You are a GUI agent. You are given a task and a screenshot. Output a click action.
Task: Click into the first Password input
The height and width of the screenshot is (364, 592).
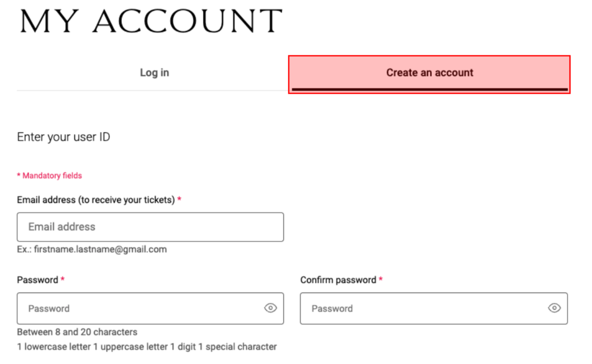tap(139, 309)
